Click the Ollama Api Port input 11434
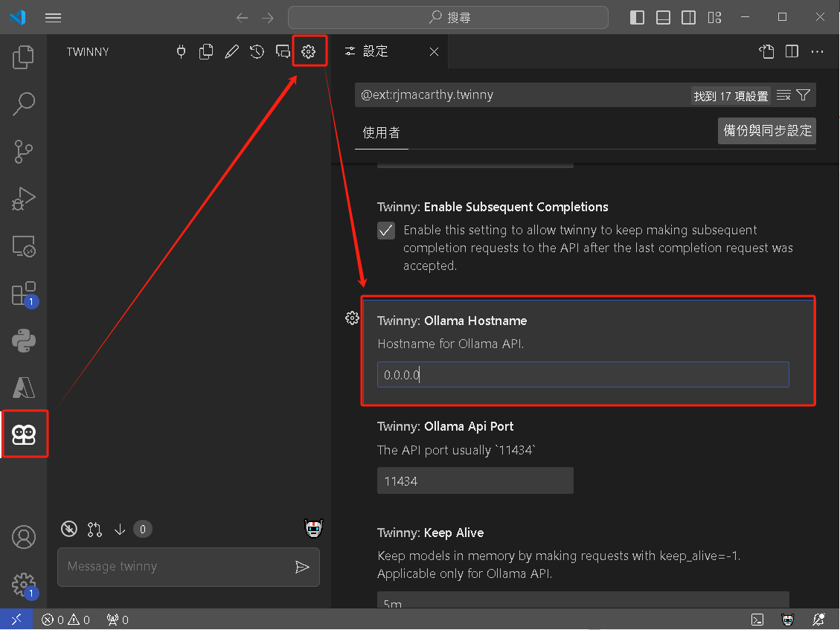The width and height of the screenshot is (840, 630). click(475, 480)
